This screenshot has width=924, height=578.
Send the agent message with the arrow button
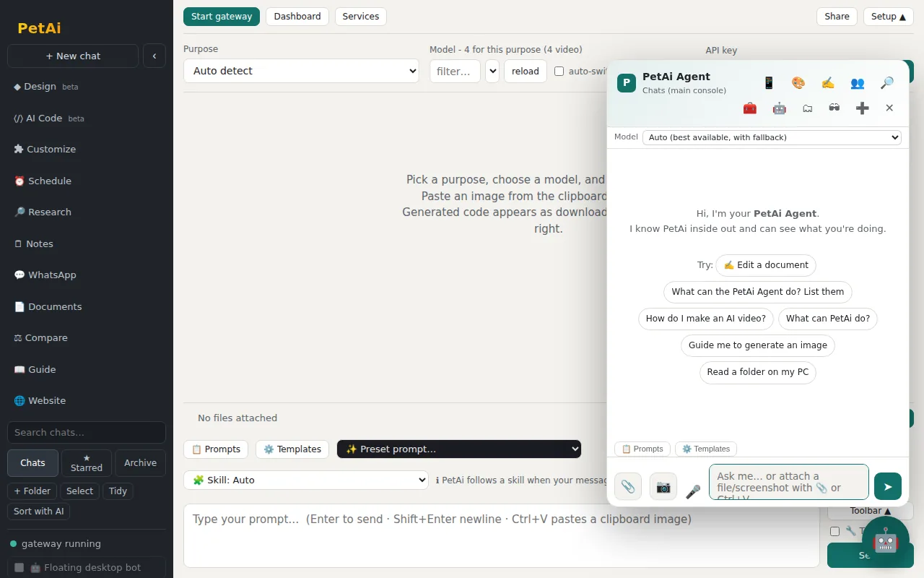point(888,486)
